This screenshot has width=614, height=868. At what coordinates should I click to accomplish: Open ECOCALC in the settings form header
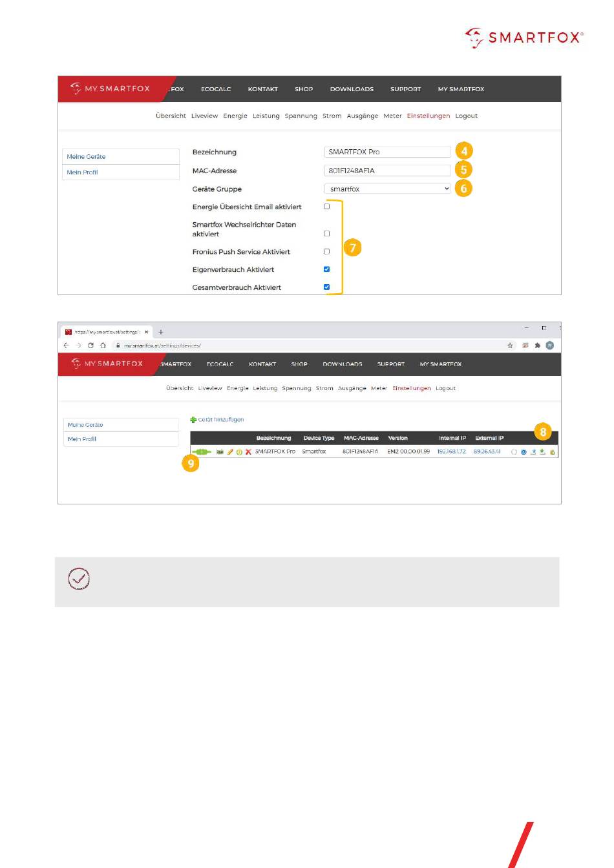pyautogui.click(x=216, y=89)
